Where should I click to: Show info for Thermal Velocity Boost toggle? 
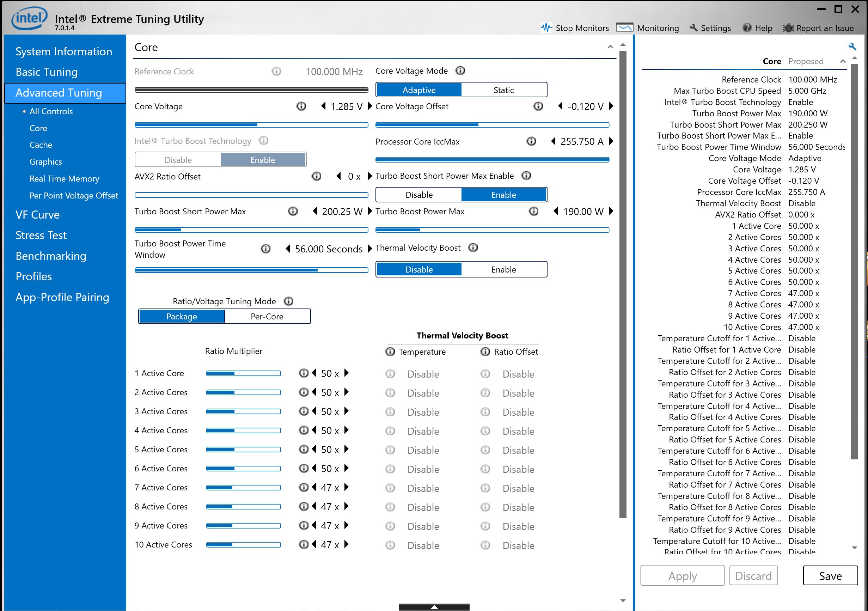(473, 248)
